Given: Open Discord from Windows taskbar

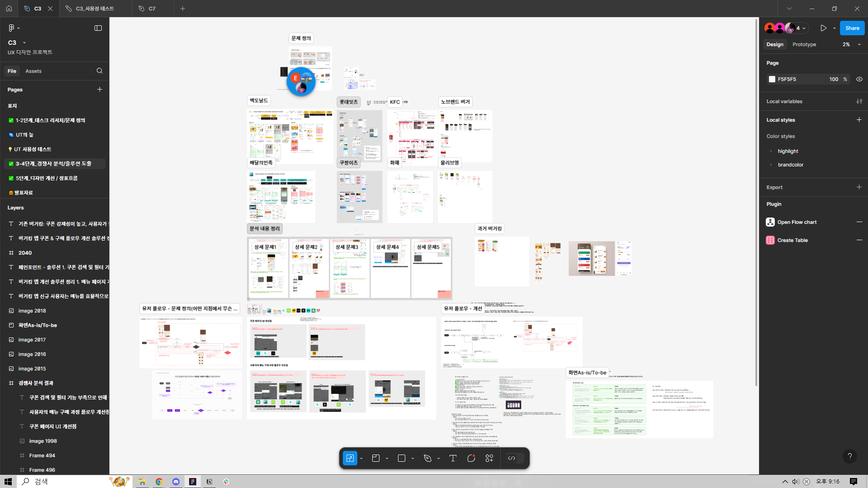Looking at the screenshot, I should click(x=175, y=482).
